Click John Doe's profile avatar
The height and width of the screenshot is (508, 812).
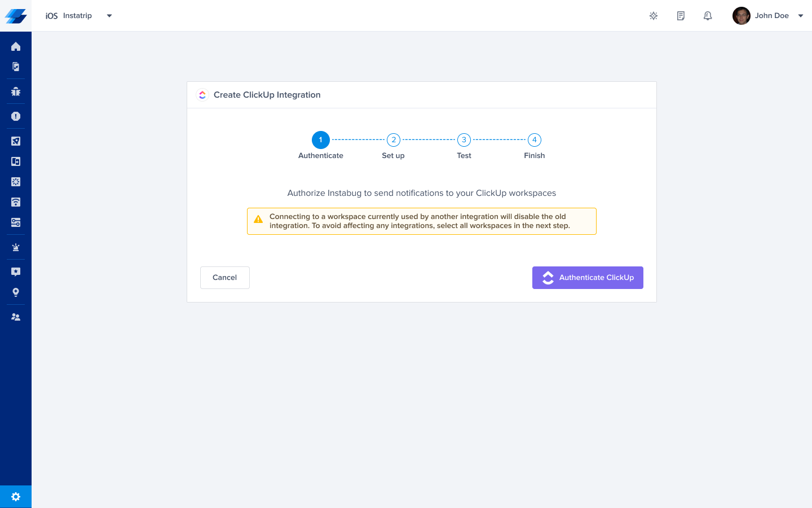pyautogui.click(x=741, y=16)
